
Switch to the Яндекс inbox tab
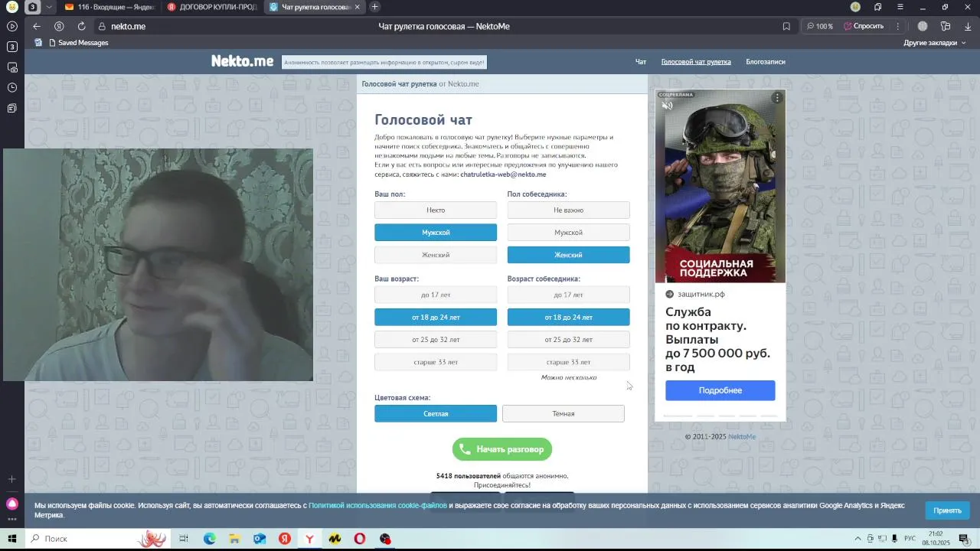(109, 7)
